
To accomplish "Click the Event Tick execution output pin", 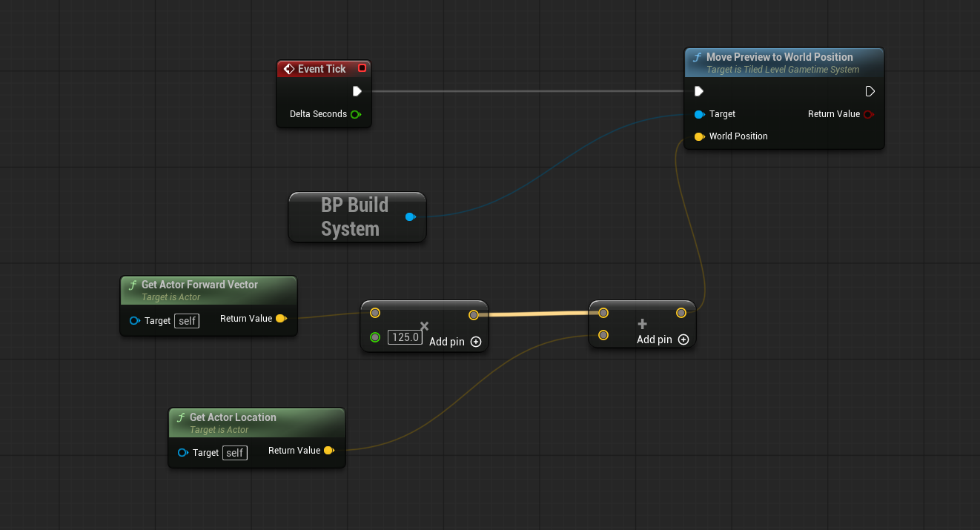I will coord(357,91).
